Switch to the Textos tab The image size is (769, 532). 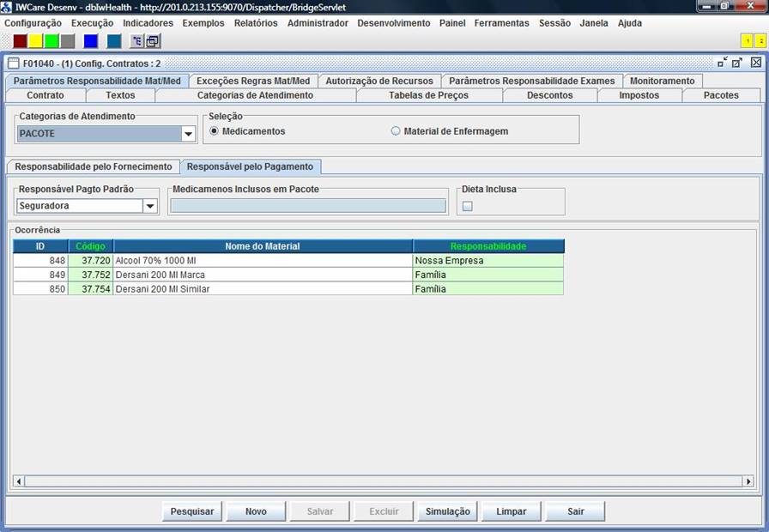click(120, 95)
